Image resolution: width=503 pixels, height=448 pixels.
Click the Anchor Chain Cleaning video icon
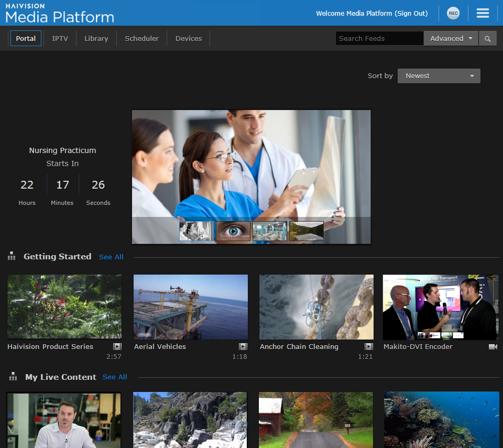click(x=369, y=347)
